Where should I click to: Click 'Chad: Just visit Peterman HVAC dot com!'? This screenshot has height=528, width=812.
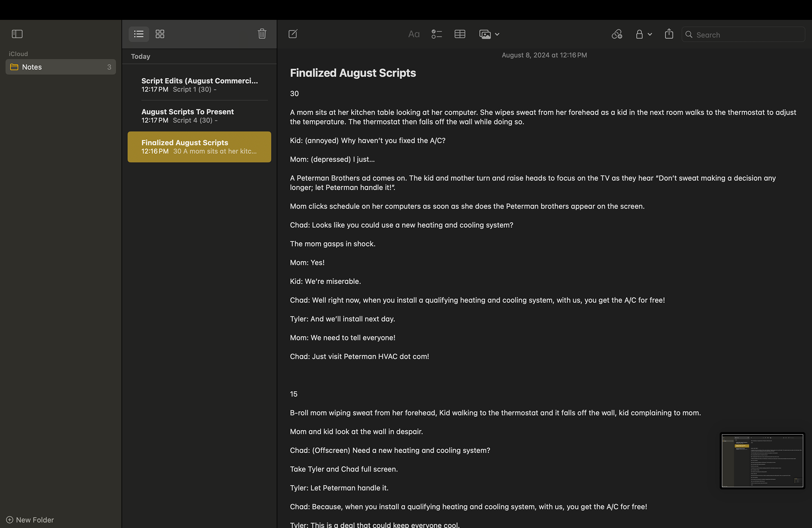tap(359, 356)
